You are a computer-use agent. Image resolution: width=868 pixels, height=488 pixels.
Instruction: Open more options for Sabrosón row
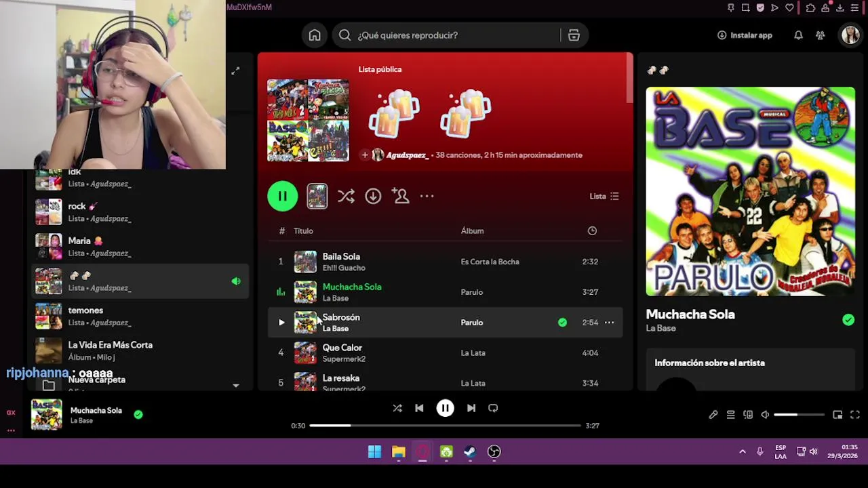[x=609, y=323]
